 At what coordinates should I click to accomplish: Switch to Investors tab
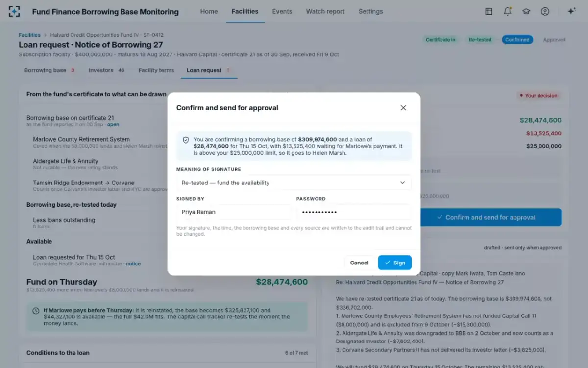click(106, 70)
